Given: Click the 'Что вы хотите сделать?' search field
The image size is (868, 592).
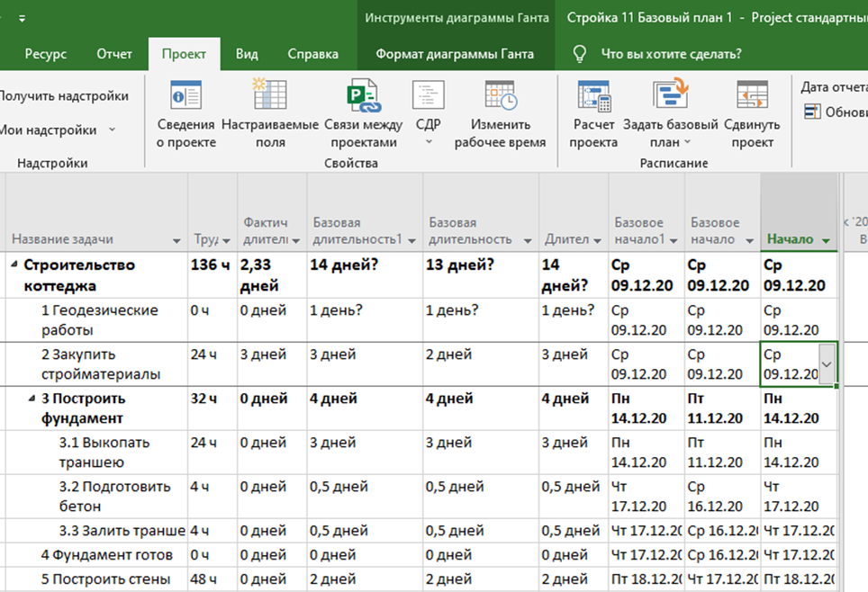Looking at the screenshot, I should coord(671,54).
